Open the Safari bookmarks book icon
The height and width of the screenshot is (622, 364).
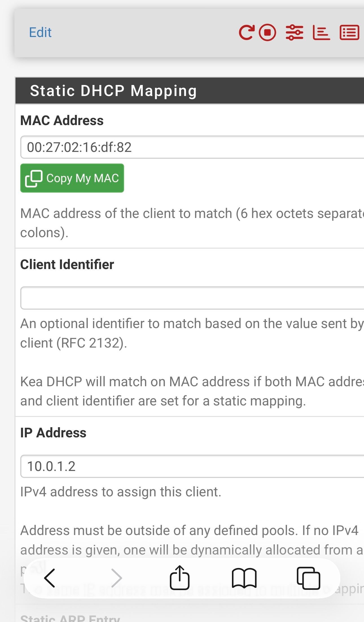click(244, 578)
